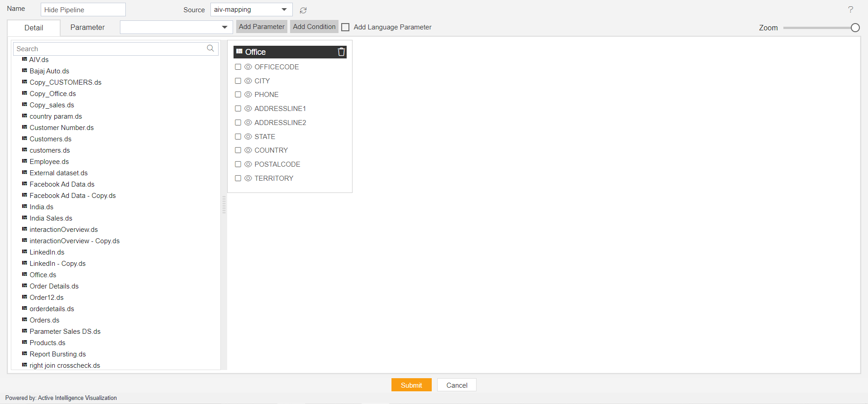Screen dimensions: 868x404
Task: Select India Sales.ds dataset
Action: click(x=51, y=218)
